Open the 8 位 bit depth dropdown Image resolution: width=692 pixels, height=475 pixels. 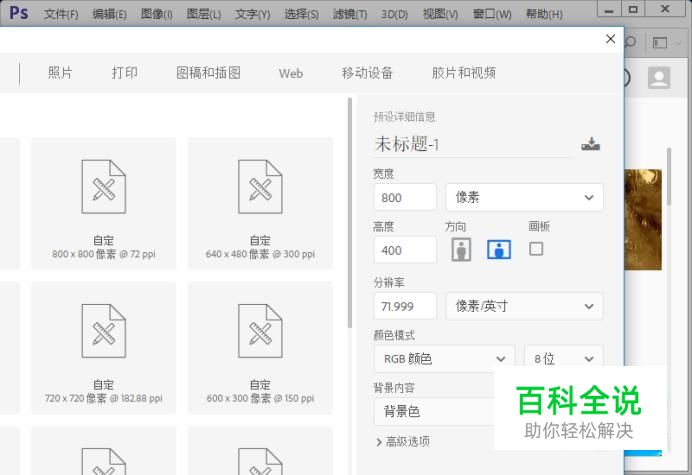pyautogui.click(x=564, y=358)
